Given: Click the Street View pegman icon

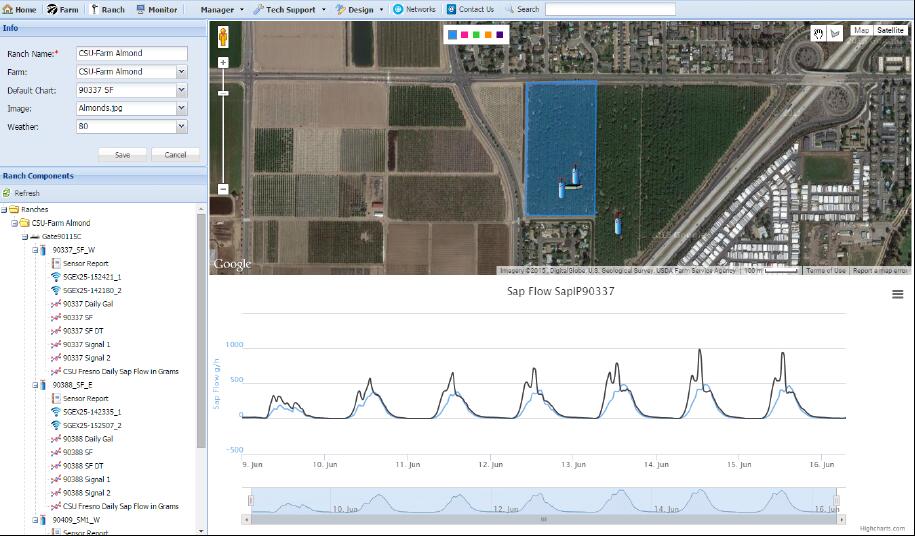Looking at the screenshot, I should point(223,37).
